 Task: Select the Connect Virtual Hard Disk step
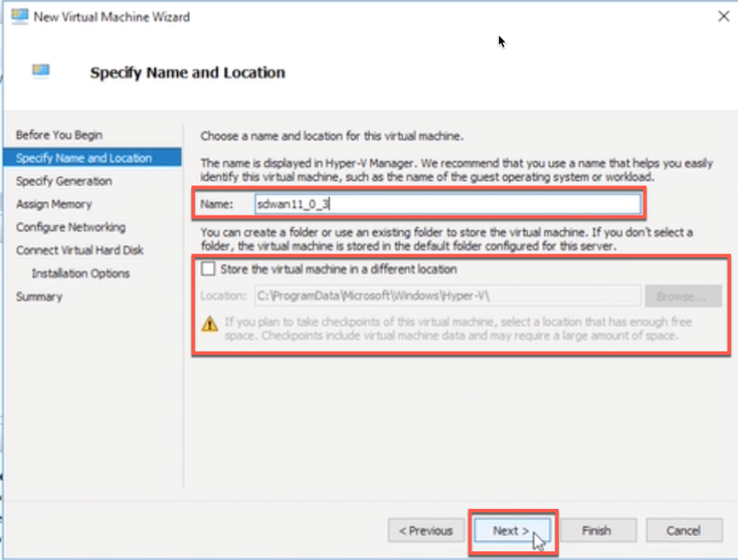[80, 250]
